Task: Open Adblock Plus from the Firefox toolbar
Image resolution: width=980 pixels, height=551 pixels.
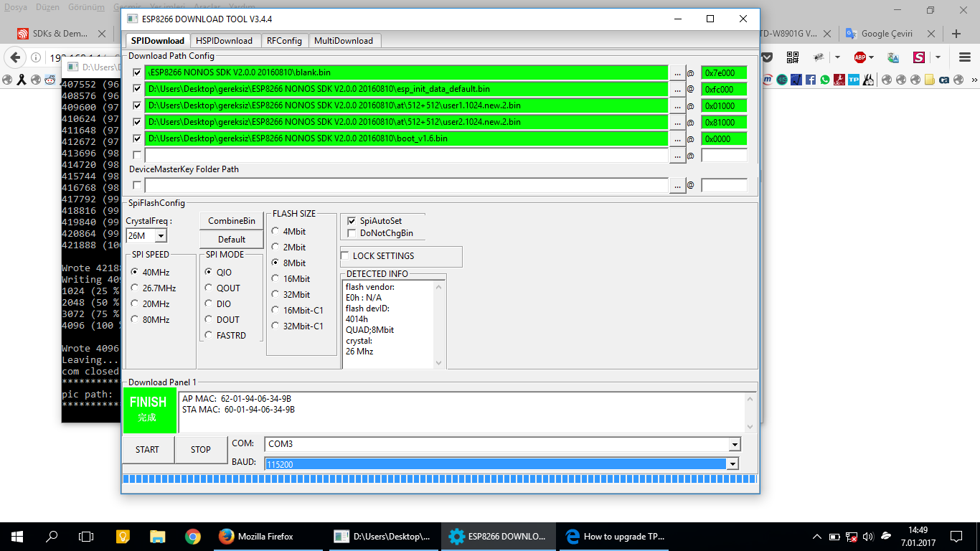Action: [x=859, y=57]
